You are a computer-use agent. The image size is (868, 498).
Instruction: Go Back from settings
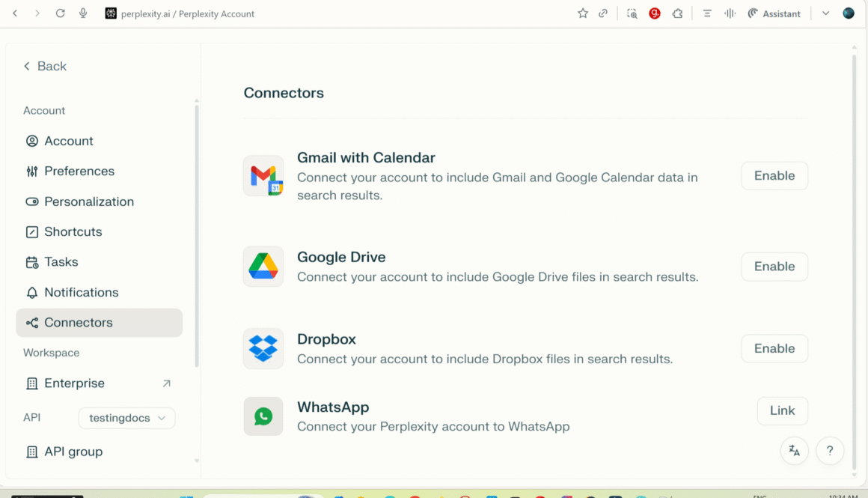[45, 66]
